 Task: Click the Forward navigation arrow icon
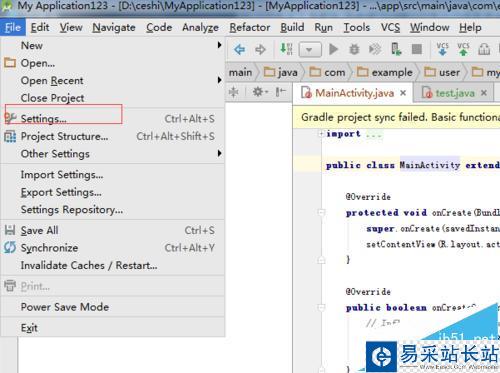click(x=260, y=50)
